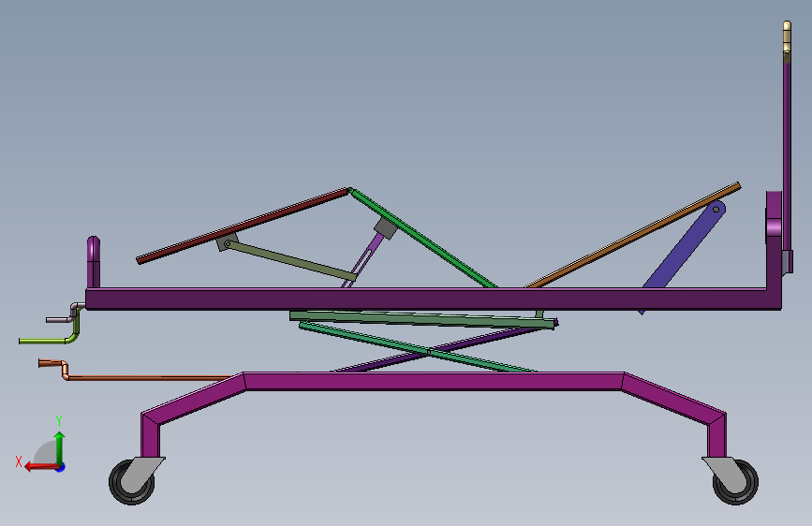Select the pink cylindrical bushing at right end
Image resolution: width=812 pixels, height=526 pixels.
774,227
